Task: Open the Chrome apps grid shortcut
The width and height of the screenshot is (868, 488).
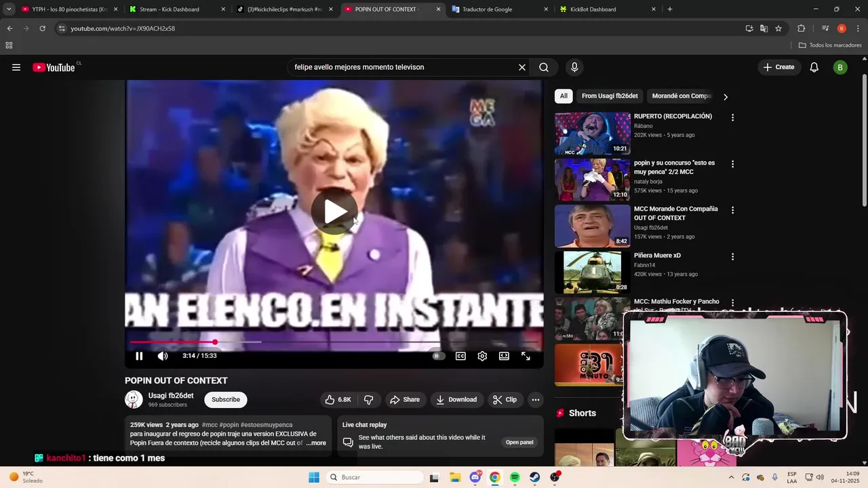Action: click(x=9, y=45)
